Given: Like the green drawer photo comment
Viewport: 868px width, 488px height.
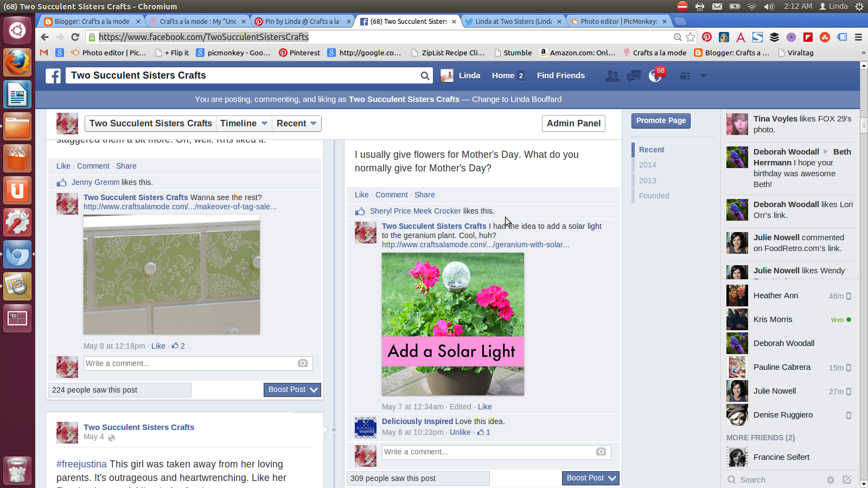Looking at the screenshot, I should (x=158, y=346).
